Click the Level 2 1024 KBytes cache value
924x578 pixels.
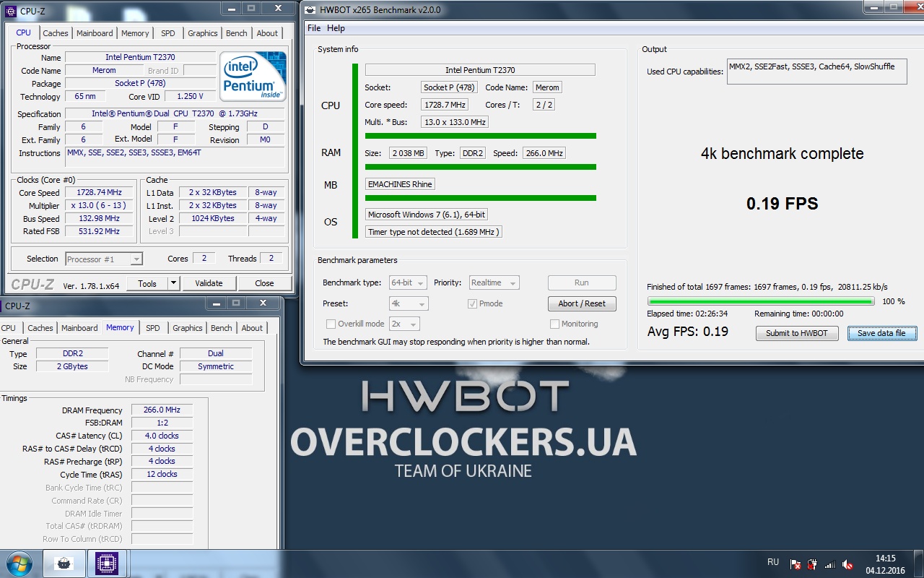(212, 218)
